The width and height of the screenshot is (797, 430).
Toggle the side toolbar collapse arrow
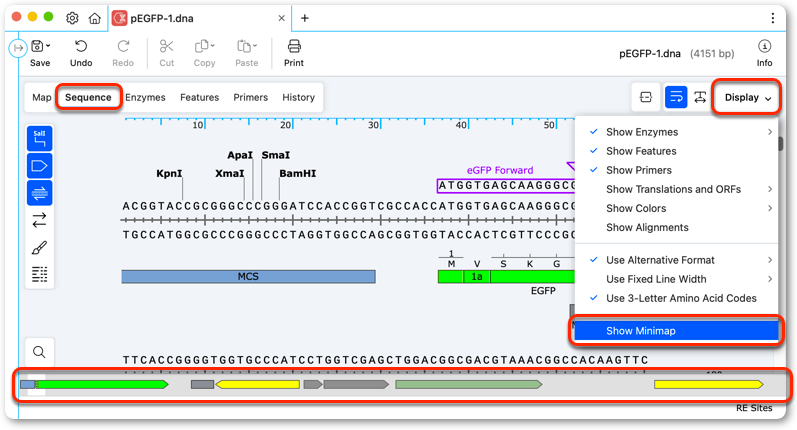(18, 48)
